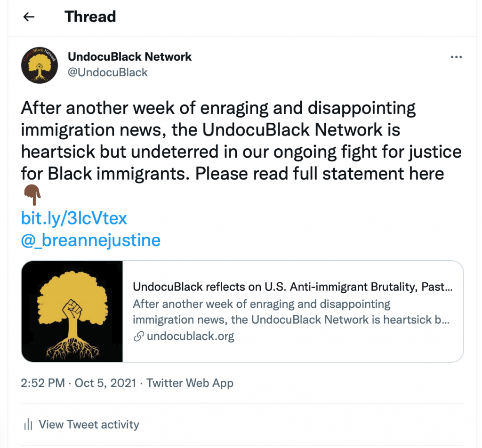Click the pointing-down hand emoji
Viewport: 482px width, 448px height.
[32, 195]
